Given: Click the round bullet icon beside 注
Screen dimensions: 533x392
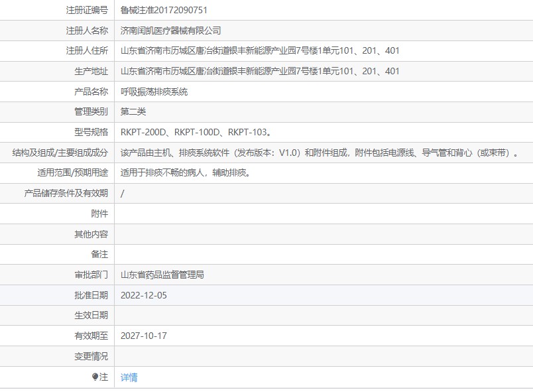Looking at the screenshot, I should (95, 377).
